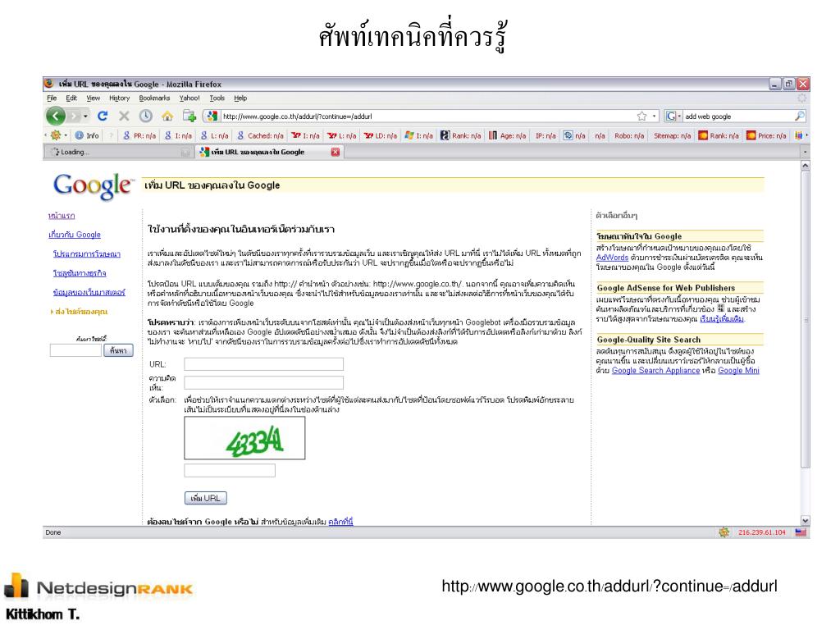840x630 pixels.
Task: Focus the URL input field on the form
Action: pyautogui.click(x=263, y=364)
